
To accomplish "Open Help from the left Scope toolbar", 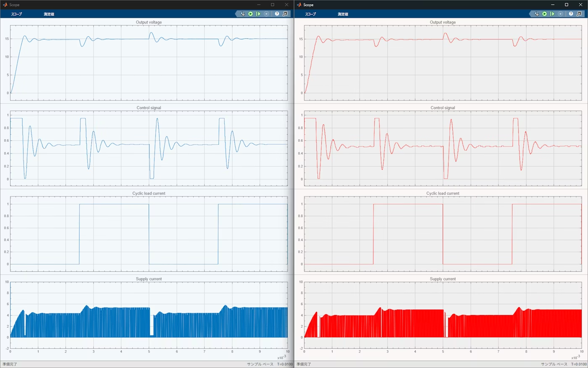I will 277,14.
